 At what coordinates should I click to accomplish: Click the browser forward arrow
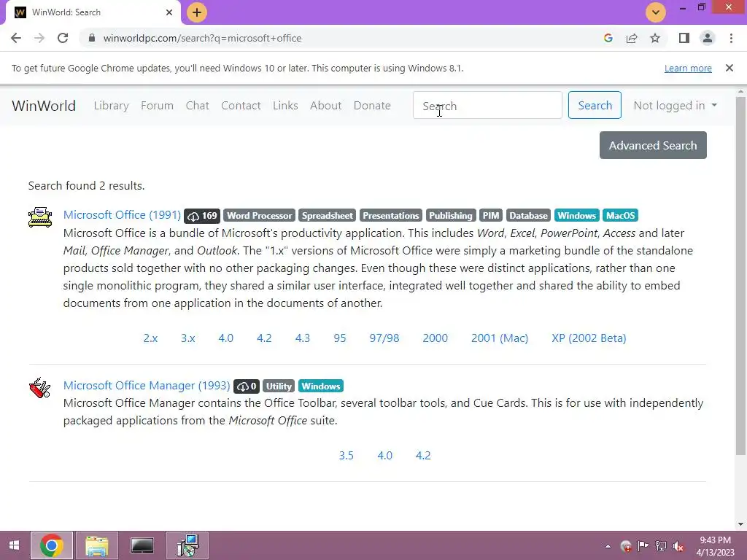coord(39,38)
